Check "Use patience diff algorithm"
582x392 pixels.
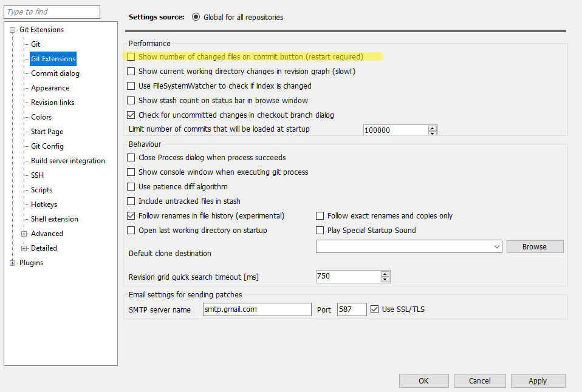(x=131, y=186)
